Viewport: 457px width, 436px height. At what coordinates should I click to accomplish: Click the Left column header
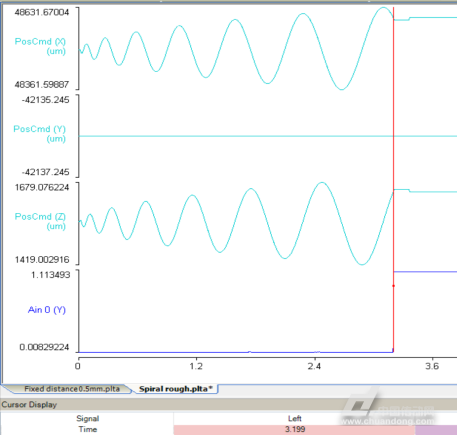click(x=295, y=418)
